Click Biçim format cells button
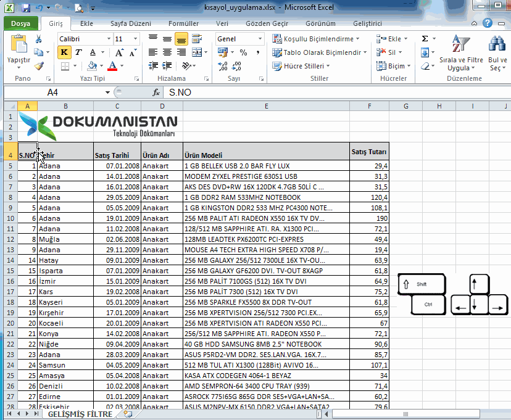511x420 pixels. (393, 66)
